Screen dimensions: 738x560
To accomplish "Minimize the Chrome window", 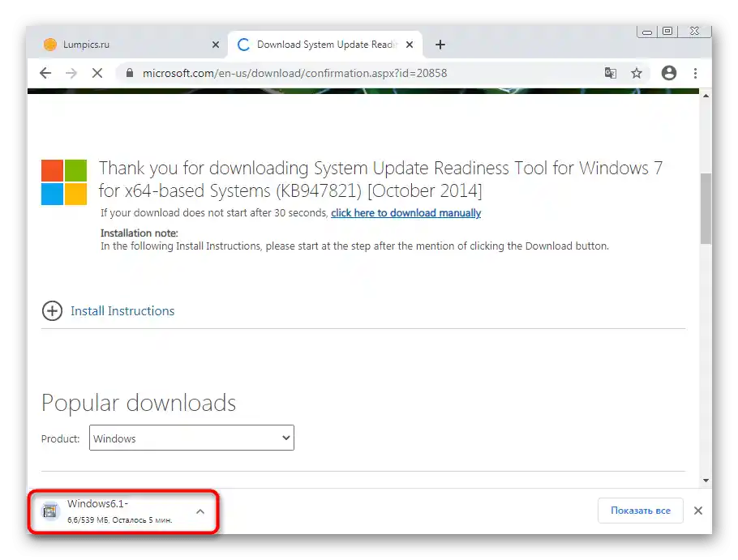I will 647,32.
